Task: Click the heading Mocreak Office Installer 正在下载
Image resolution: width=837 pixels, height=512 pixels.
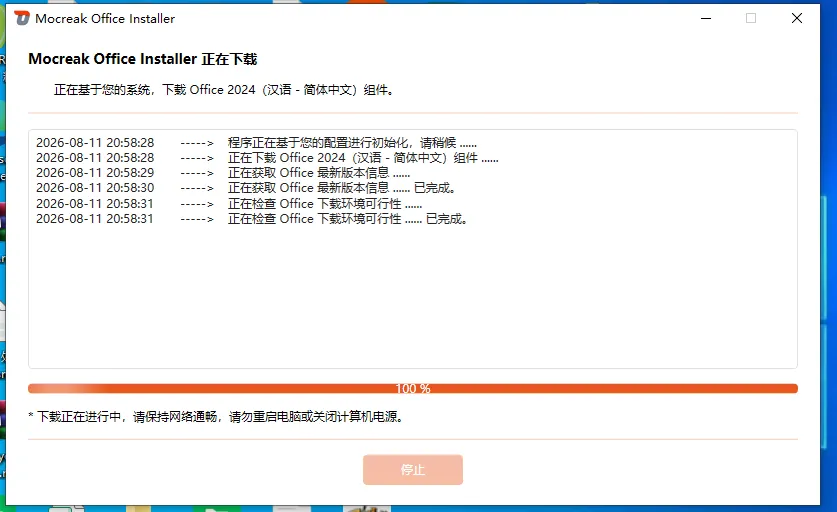Action: click(143, 59)
